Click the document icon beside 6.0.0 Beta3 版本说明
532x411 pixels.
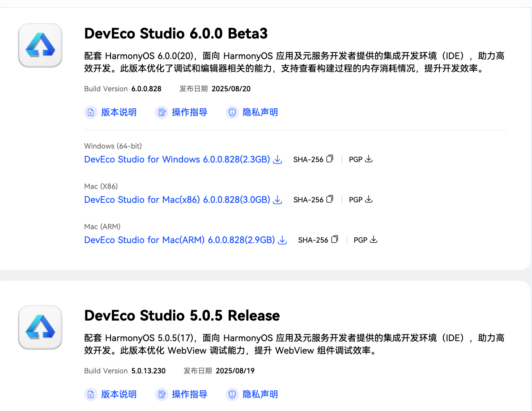point(91,112)
